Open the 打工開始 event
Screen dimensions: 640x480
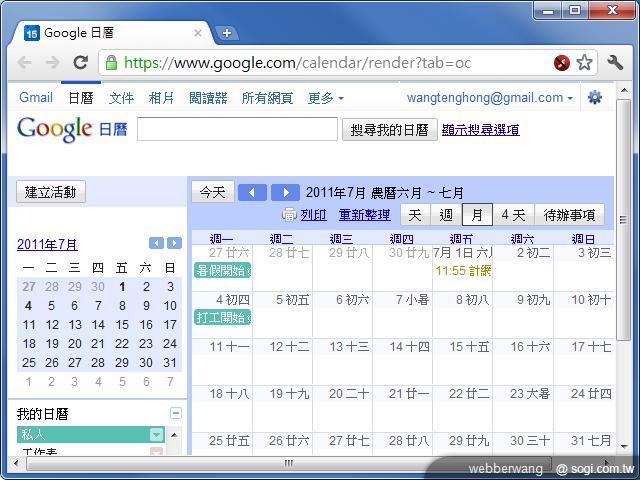[x=222, y=318]
